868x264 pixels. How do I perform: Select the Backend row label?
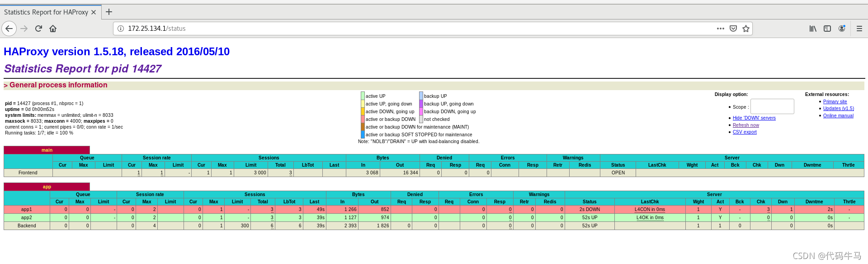[x=27, y=226]
